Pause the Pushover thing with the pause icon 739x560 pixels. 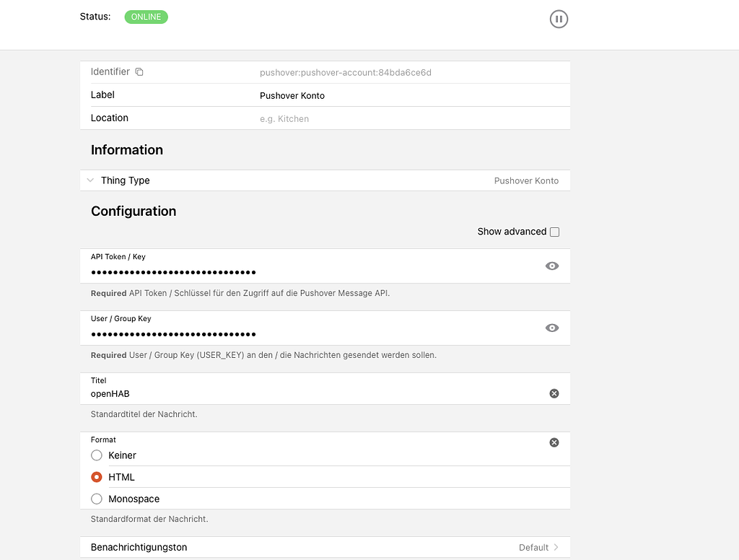[559, 19]
